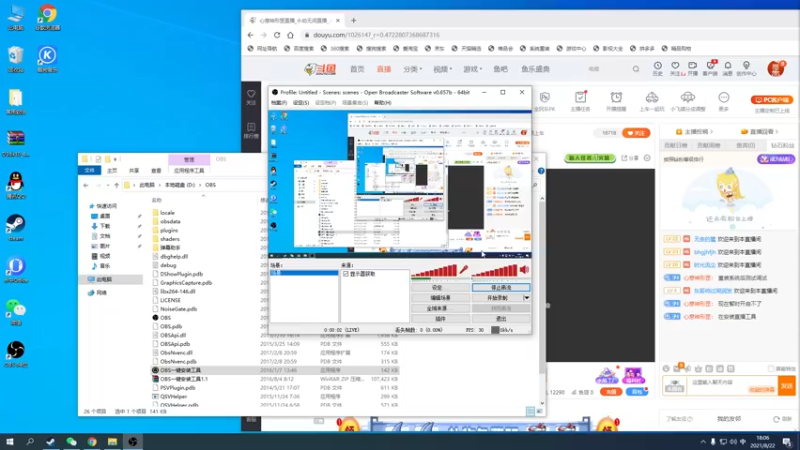Select the plugins folder in Explorer

(169, 230)
